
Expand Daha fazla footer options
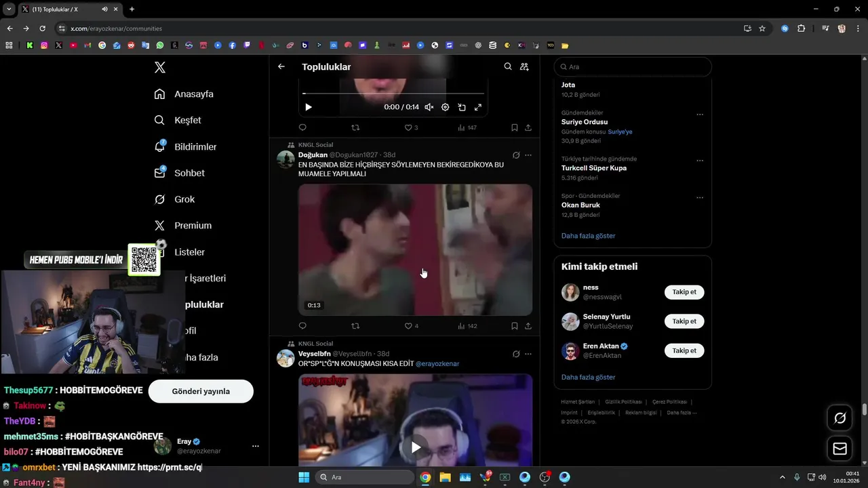coord(682,412)
